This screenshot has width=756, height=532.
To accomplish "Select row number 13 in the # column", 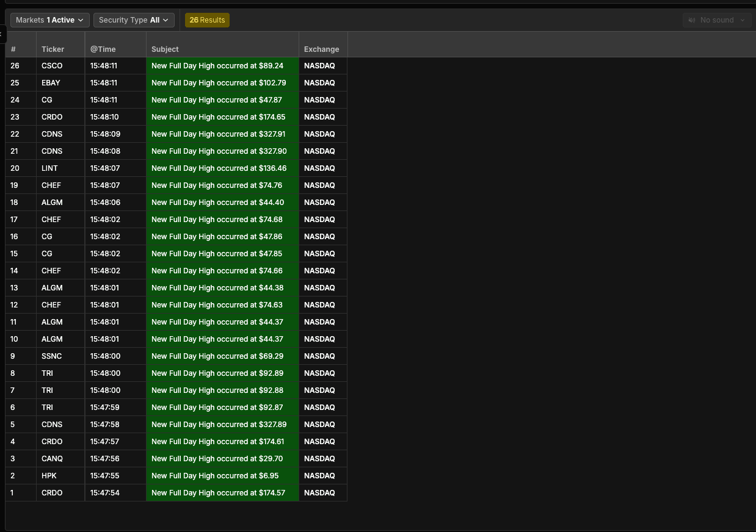I will click(21, 288).
